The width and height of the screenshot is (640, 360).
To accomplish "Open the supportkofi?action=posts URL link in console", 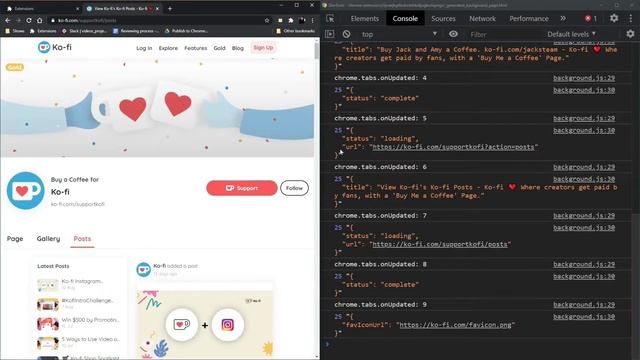I will coord(453,147).
